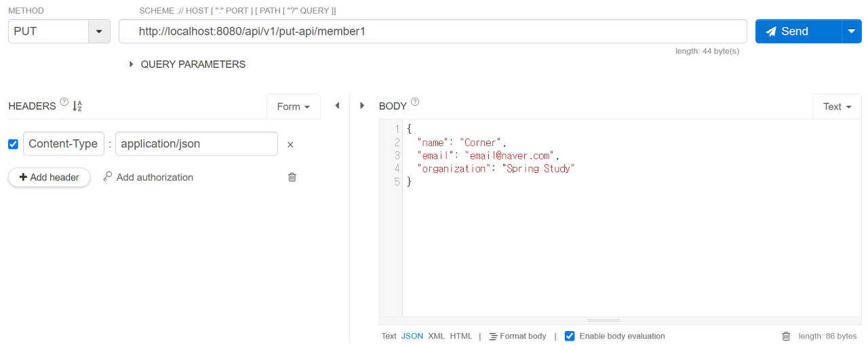Image resolution: width=868 pixels, height=346 pixels.
Task: Edit the request URL field
Action: pyautogui.click(x=433, y=31)
